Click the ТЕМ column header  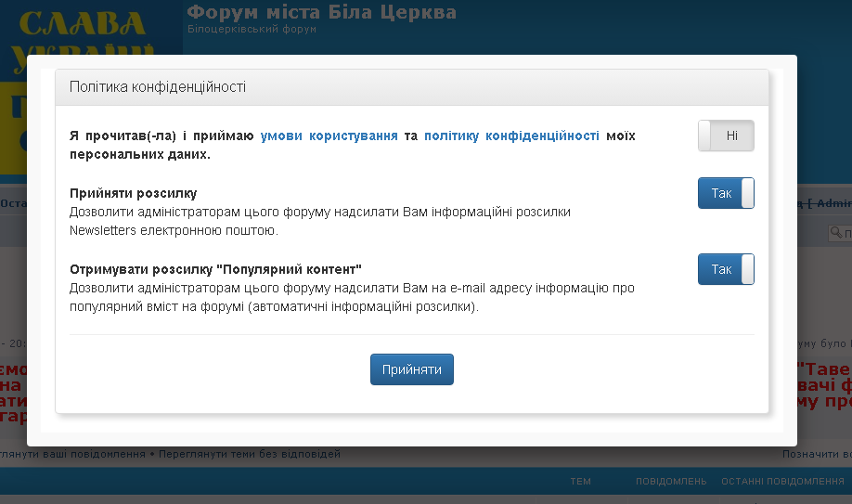click(580, 481)
